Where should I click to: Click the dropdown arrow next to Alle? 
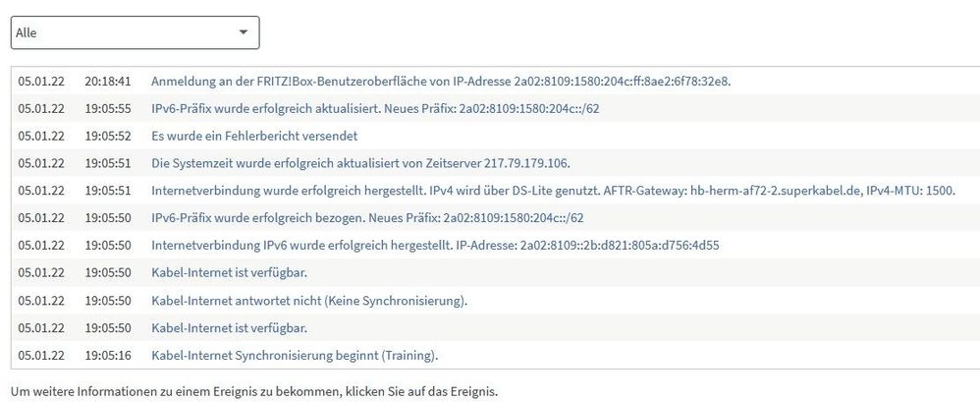pyautogui.click(x=244, y=32)
